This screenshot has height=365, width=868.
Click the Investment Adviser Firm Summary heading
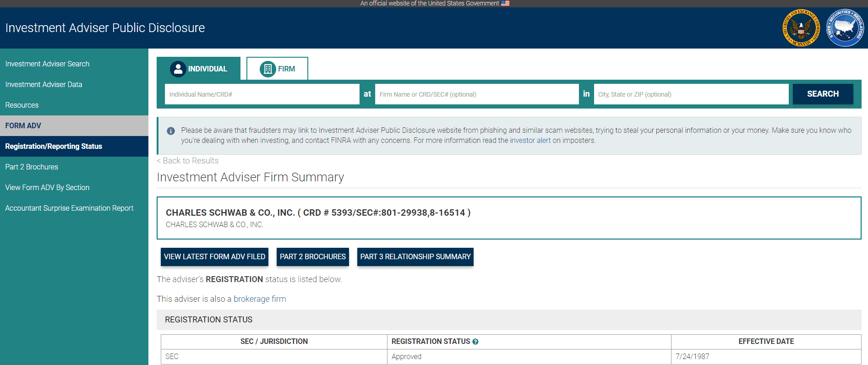click(x=250, y=177)
